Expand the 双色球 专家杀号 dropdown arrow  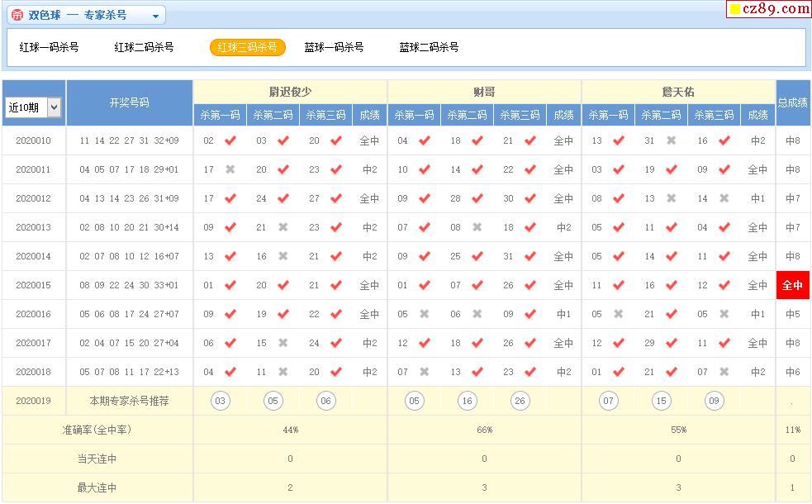coord(155,16)
